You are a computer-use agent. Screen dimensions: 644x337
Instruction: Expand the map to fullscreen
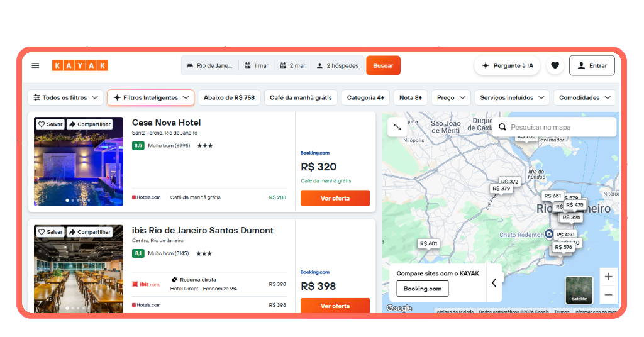click(397, 127)
